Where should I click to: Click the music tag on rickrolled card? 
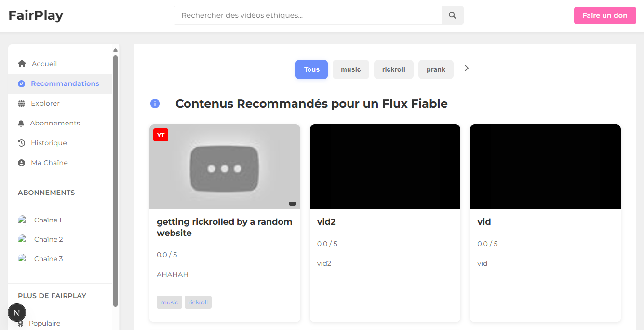169,302
